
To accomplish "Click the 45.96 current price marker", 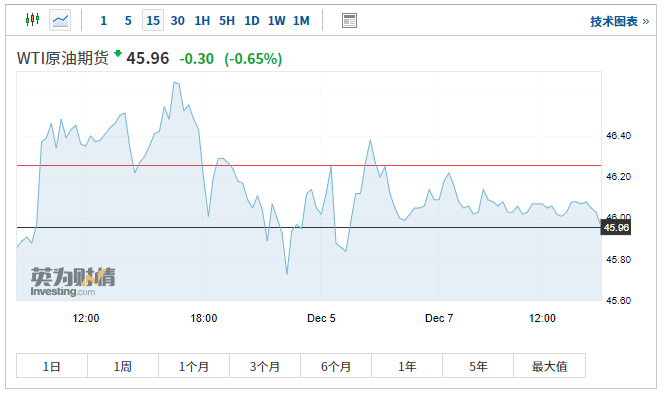I will (x=616, y=228).
